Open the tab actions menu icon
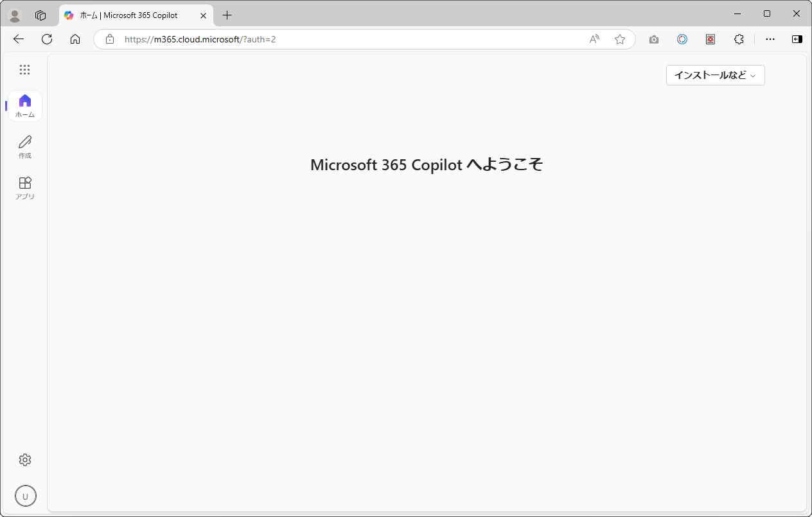This screenshot has width=812, height=517. click(x=40, y=15)
